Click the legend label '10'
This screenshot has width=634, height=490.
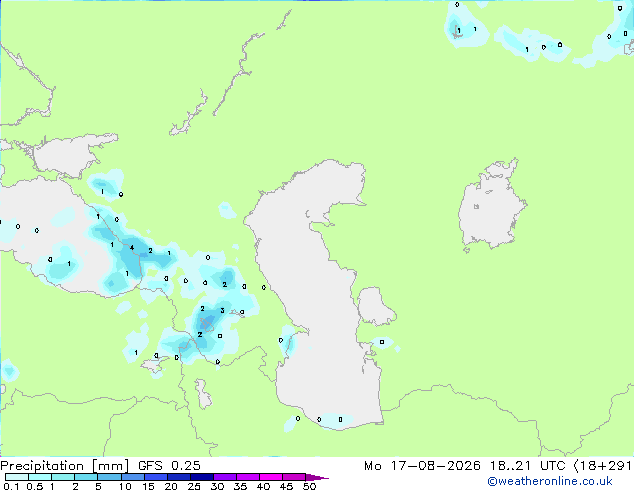coord(125,486)
